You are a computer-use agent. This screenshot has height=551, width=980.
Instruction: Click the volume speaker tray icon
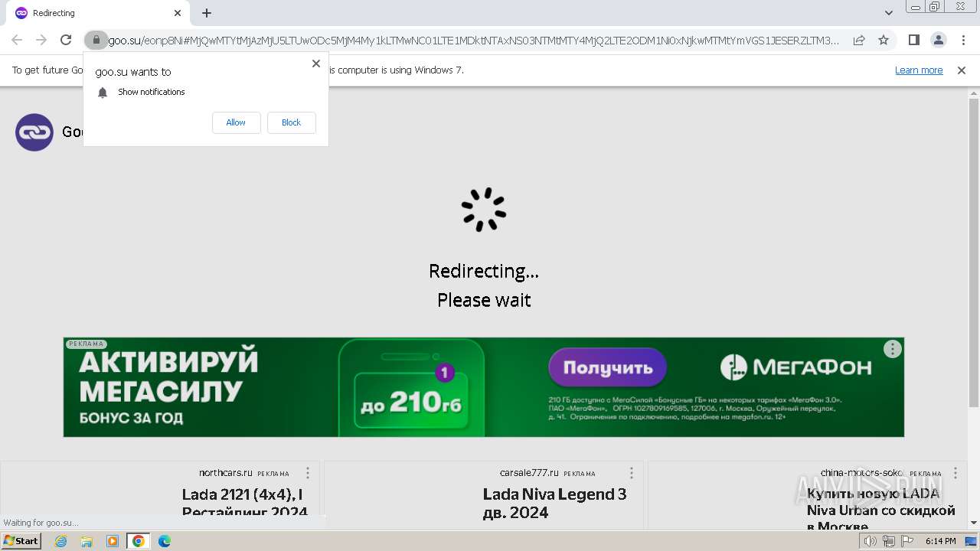870,541
